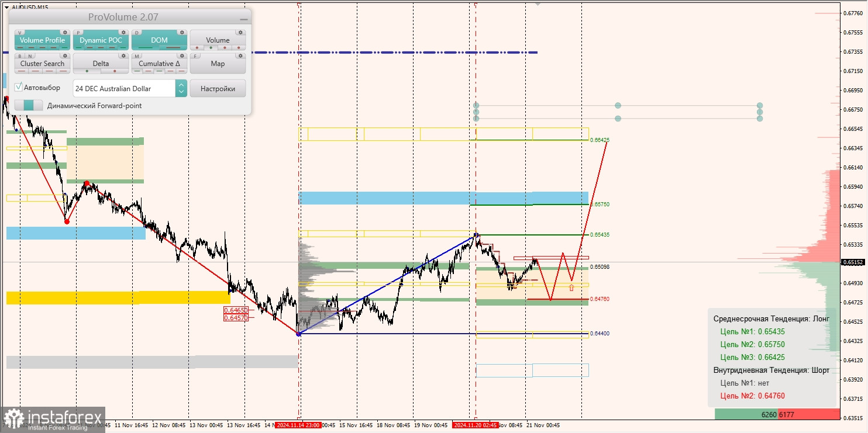Screen dimensions: 868x433
Task: Click the contract selector up/down arrows
Action: tap(181, 88)
